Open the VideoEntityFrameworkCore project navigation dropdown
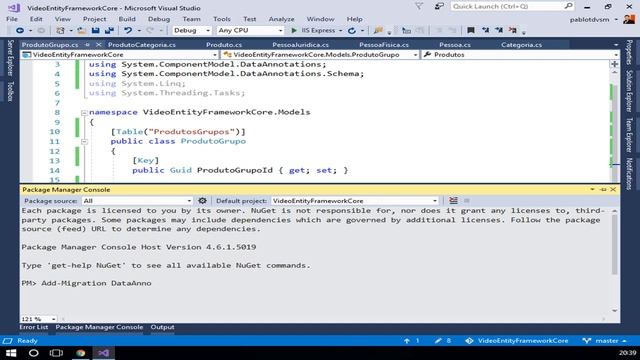Screen dimensions: 640x360 click(x=120, y=55)
